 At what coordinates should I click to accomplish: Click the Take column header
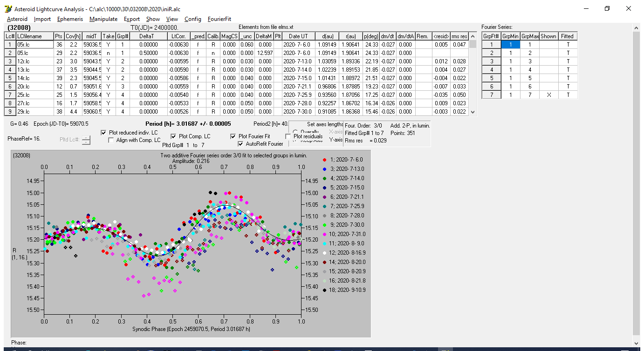pyautogui.click(x=108, y=36)
